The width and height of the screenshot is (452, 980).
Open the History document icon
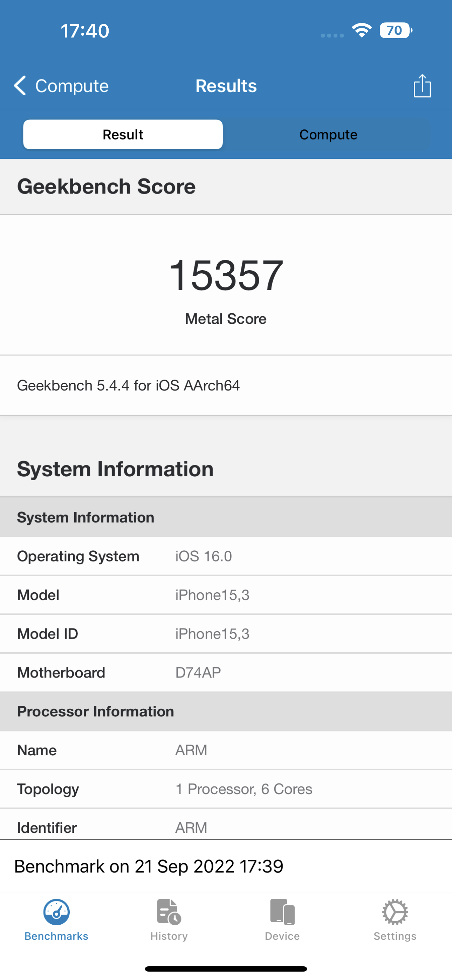(x=169, y=912)
